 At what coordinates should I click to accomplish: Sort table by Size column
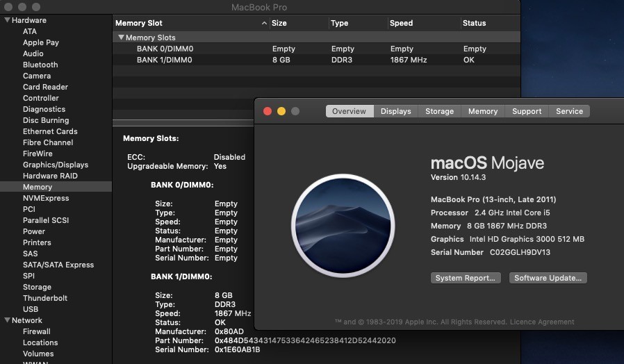(x=299, y=23)
